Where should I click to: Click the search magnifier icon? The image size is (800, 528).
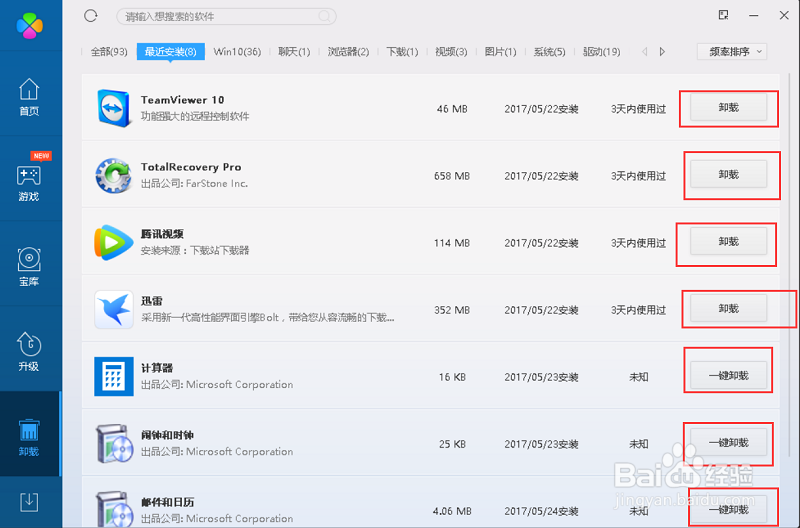click(324, 16)
